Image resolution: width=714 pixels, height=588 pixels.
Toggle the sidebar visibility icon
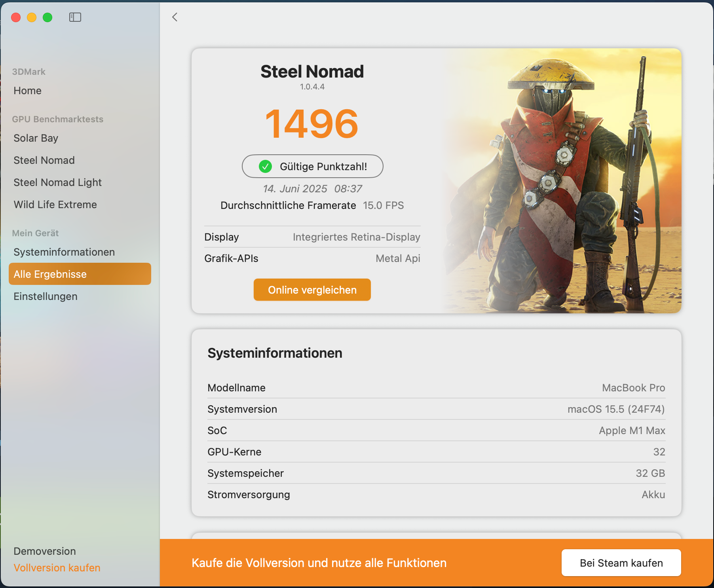75,17
